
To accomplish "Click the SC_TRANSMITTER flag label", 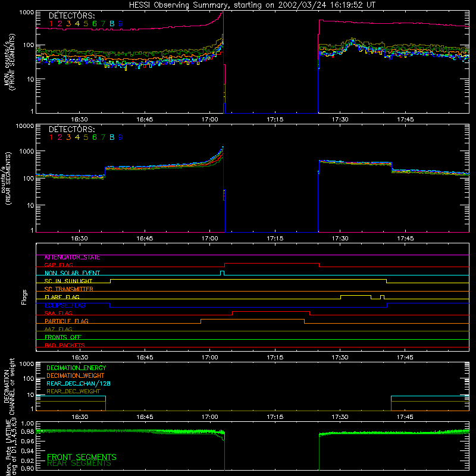I will click(x=69, y=289).
